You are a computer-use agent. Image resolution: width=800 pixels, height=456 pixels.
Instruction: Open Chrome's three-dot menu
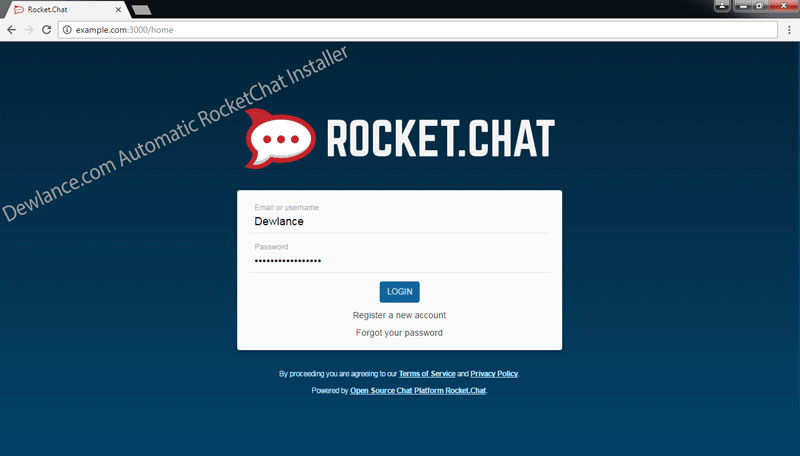click(789, 30)
